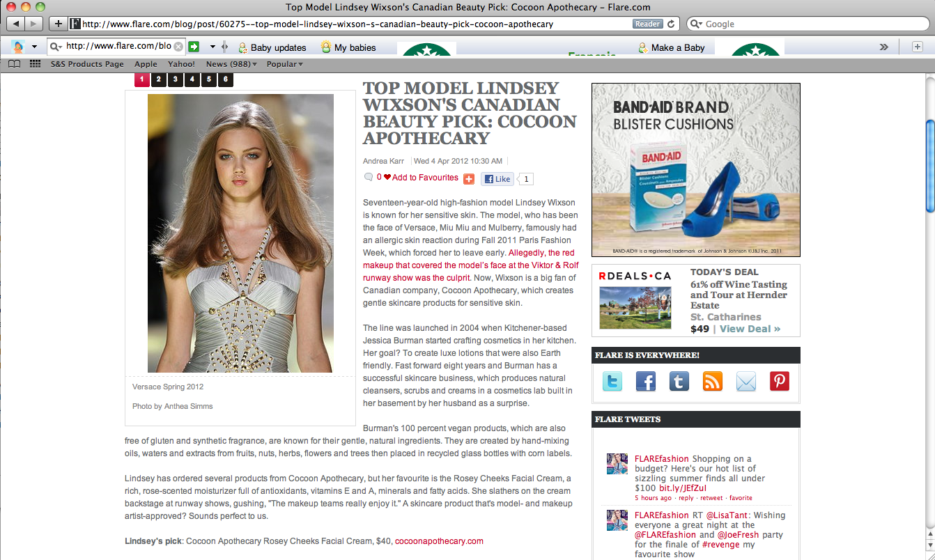Screen dimensions: 935x560
Task: Open Top Sites grid icon
Action: (x=35, y=64)
